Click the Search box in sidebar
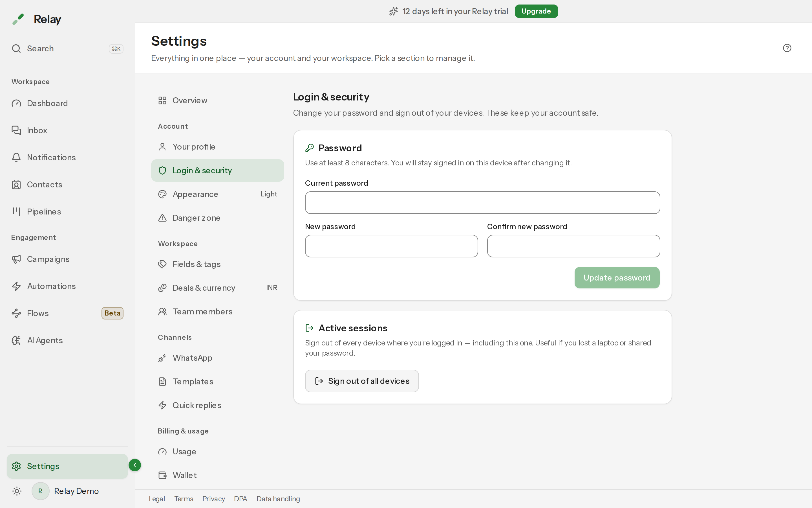 click(x=67, y=48)
